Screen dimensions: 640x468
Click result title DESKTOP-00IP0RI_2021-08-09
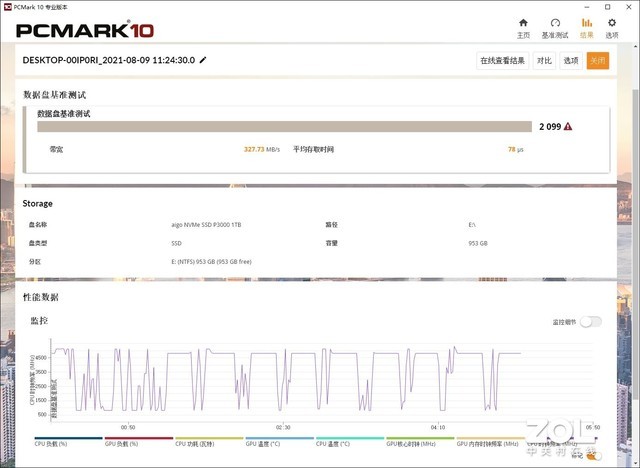tap(109, 60)
